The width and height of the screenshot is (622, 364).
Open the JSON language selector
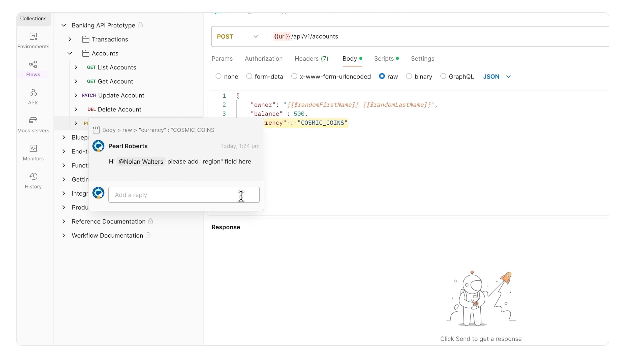[496, 76]
